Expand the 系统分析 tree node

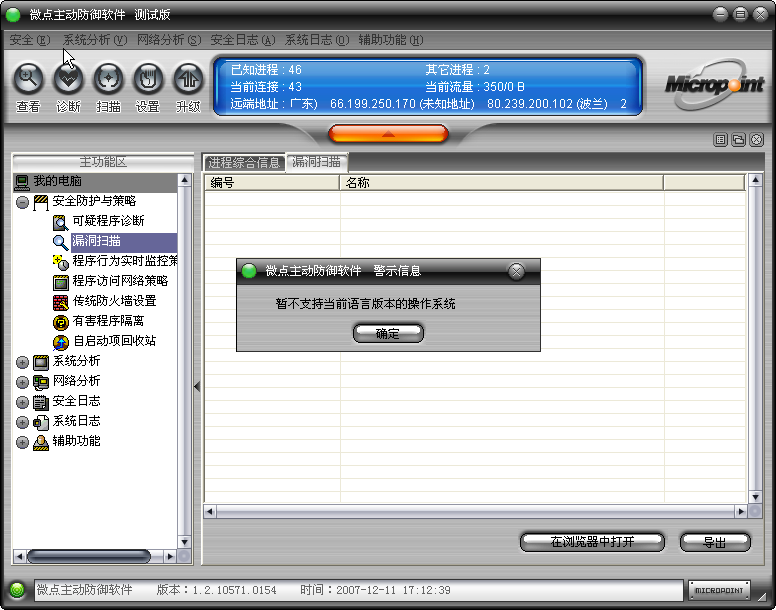22,362
